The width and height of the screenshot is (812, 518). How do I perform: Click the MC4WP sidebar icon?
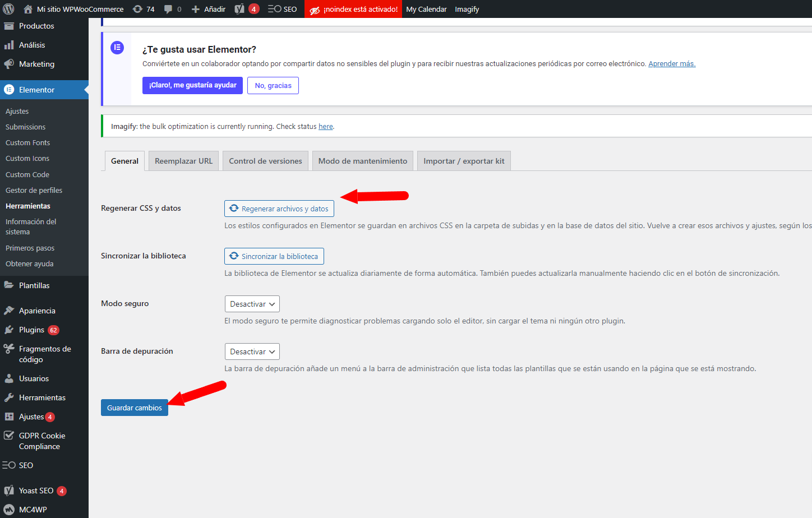9,510
